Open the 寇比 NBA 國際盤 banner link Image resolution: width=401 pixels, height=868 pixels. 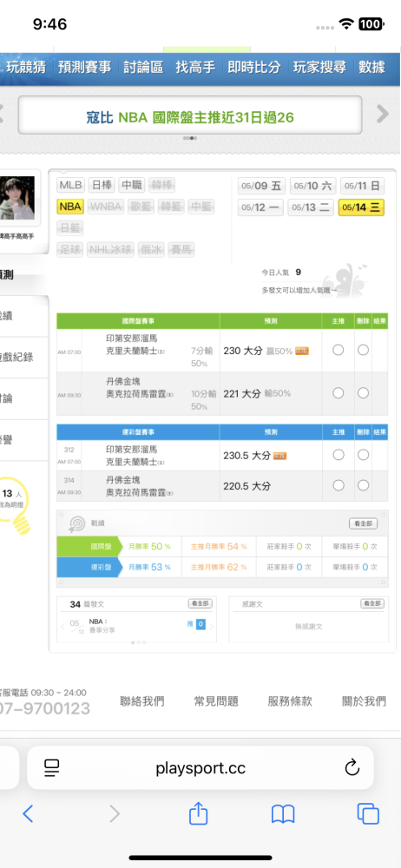tap(190, 115)
